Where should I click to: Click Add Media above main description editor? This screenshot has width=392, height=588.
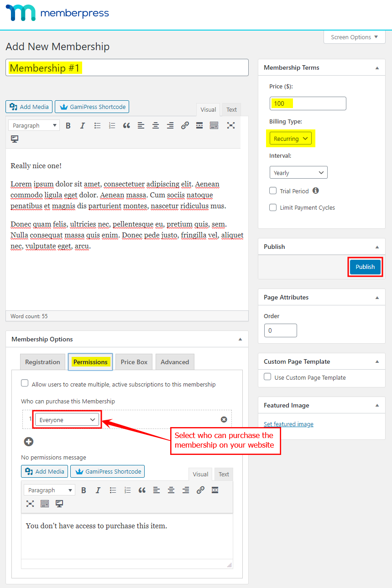click(29, 107)
